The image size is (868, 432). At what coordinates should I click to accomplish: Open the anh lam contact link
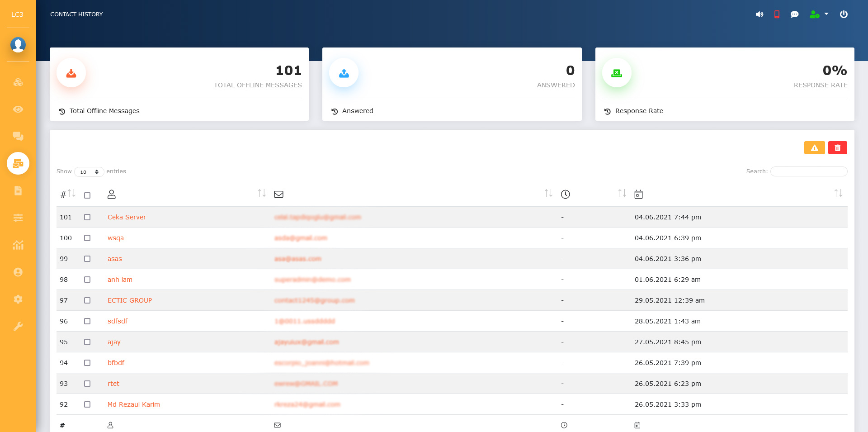click(x=120, y=280)
